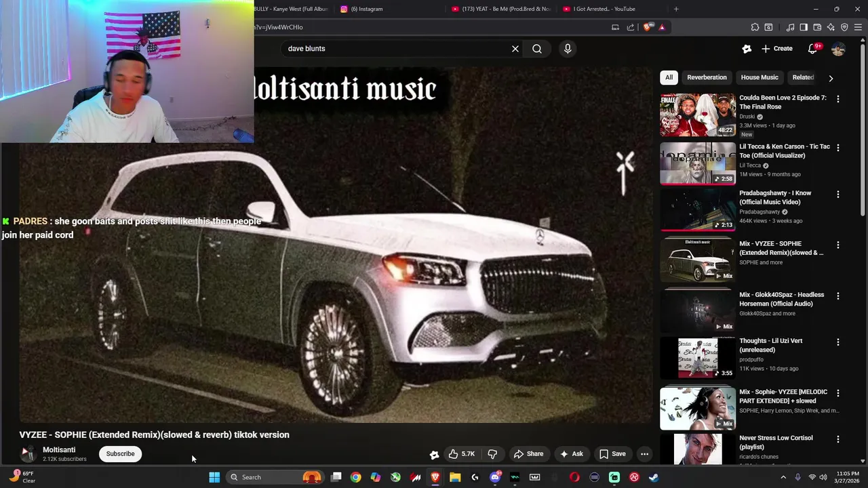The width and height of the screenshot is (868, 488).
Task: Open Leo AI assistant icon
Action: pyautogui.click(x=831, y=27)
